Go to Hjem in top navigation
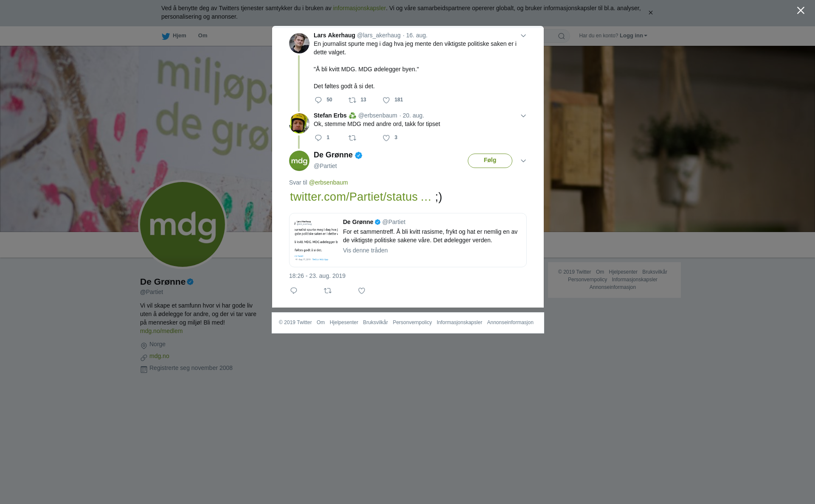 [174, 36]
